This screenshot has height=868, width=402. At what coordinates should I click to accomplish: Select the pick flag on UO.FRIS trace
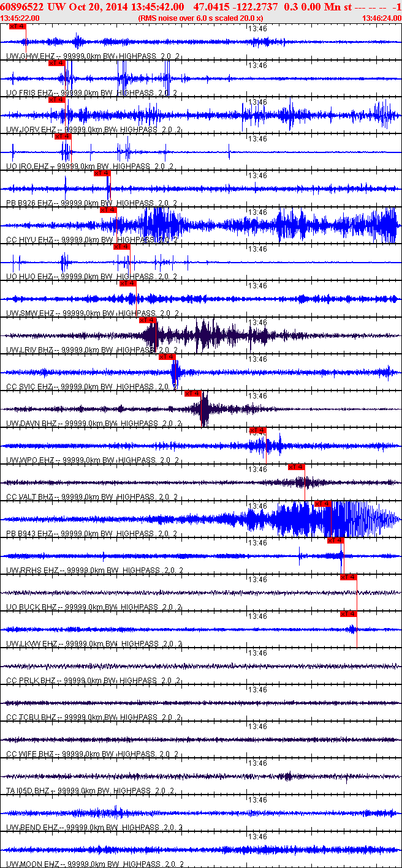pyautogui.click(x=56, y=63)
